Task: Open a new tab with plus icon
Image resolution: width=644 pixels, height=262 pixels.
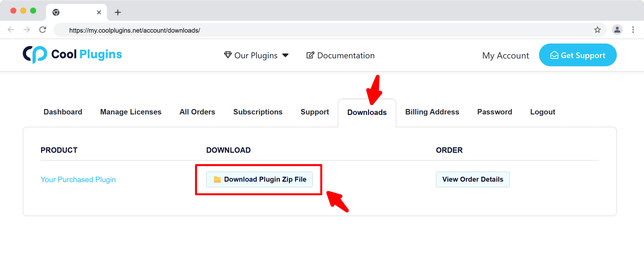Action: tap(118, 12)
